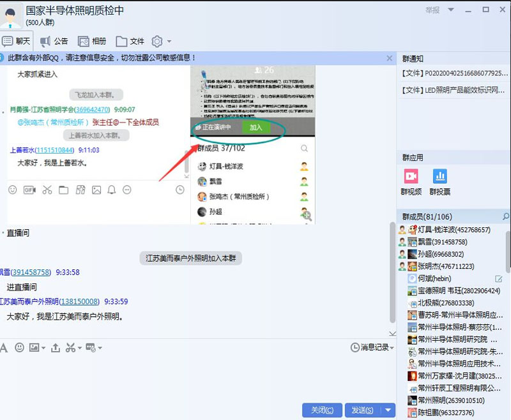The height and width of the screenshot is (420, 511).
Task: Click the 发送(S) button
Action: pyautogui.click(x=362, y=410)
